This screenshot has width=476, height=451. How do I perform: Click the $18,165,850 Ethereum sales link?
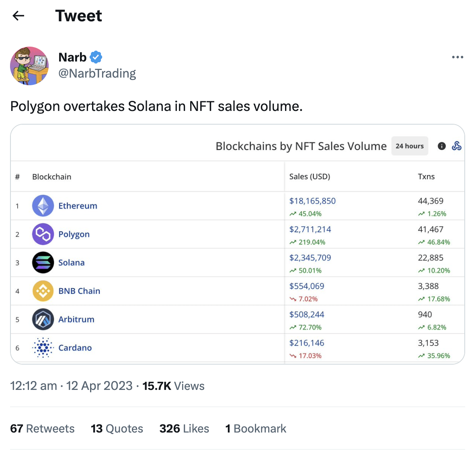[x=312, y=201]
